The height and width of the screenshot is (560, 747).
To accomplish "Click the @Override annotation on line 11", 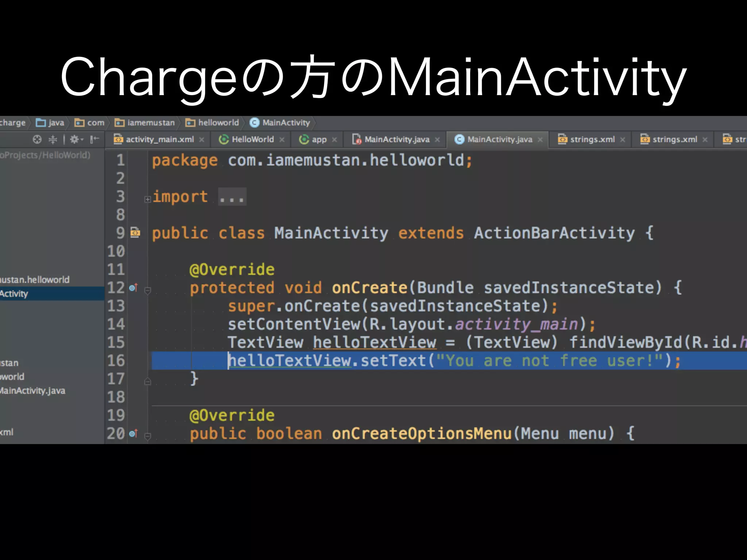I will [x=232, y=270].
